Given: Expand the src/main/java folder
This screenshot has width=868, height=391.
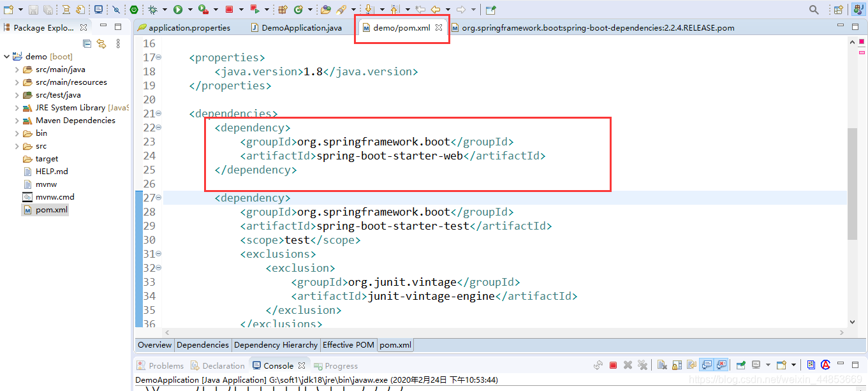Looking at the screenshot, I should pyautogui.click(x=17, y=70).
